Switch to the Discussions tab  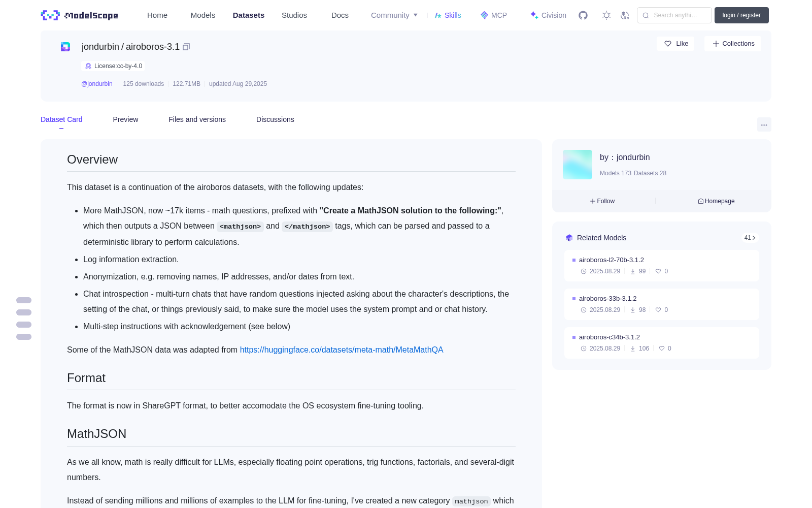click(x=275, y=119)
